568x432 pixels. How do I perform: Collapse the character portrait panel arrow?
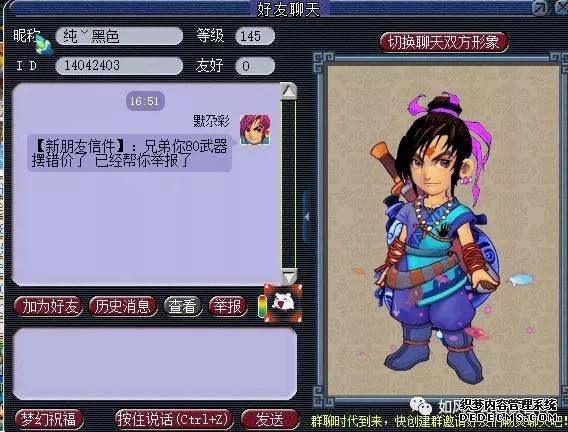pos(306,217)
